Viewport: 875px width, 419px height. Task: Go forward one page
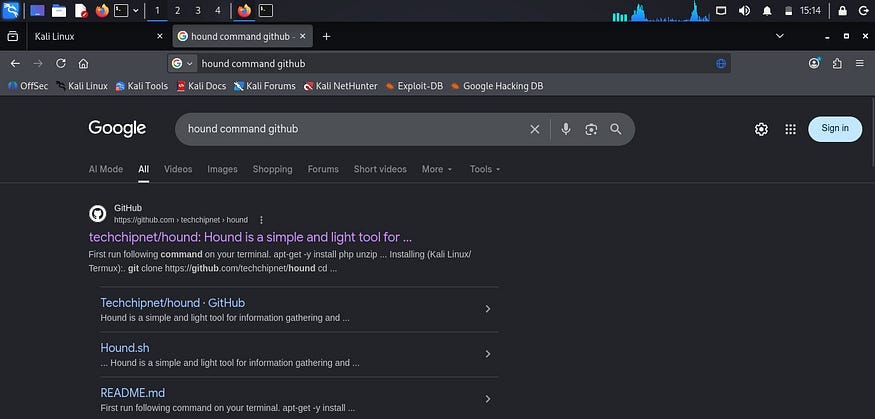point(38,64)
